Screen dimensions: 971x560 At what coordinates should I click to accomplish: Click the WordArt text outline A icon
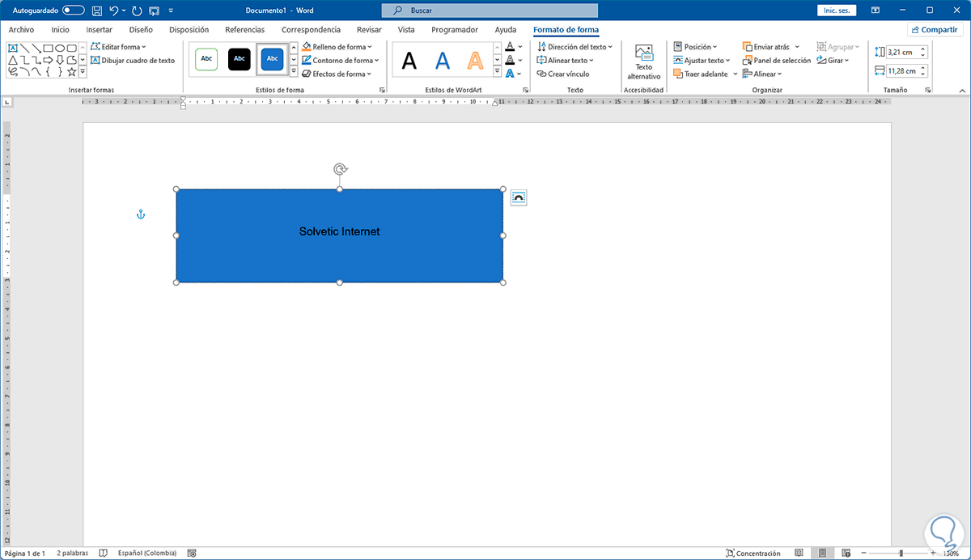pyautogui.click(x=509, y=60)
